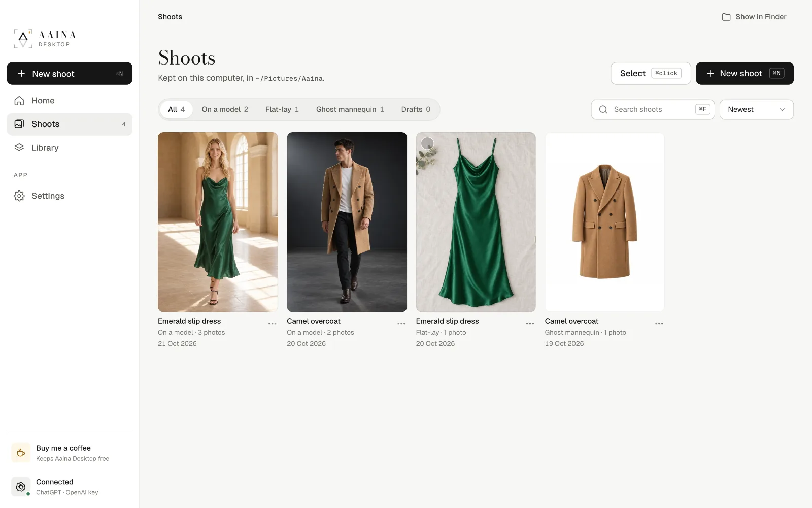Click the Shoots breadcrumb at top
The height and width of the screenshot is (508, 812).
click(x=170, y=17)
